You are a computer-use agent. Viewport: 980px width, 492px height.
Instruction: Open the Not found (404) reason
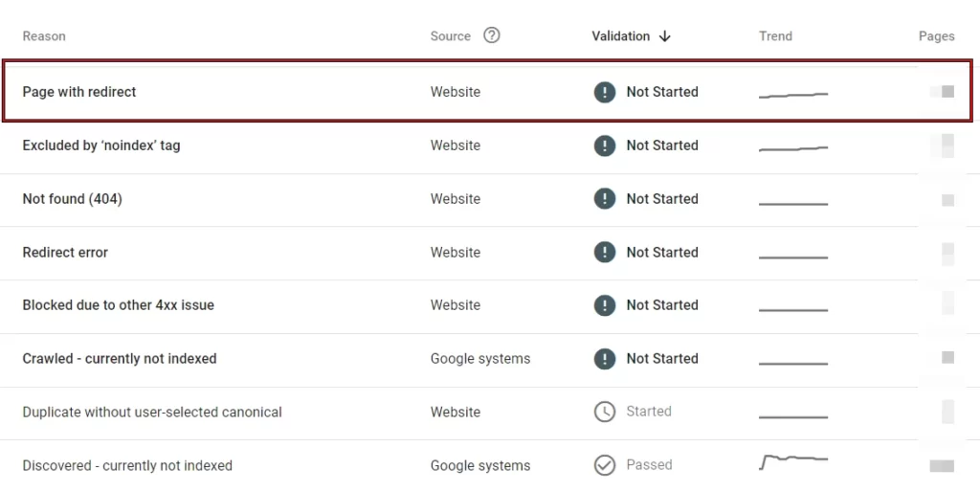click(73, 199)
